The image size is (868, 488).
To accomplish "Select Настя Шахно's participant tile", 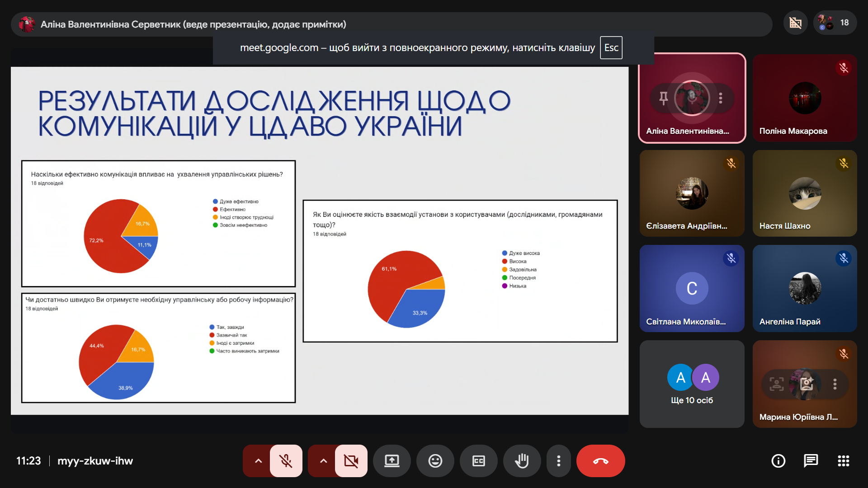I will point(805,193).
